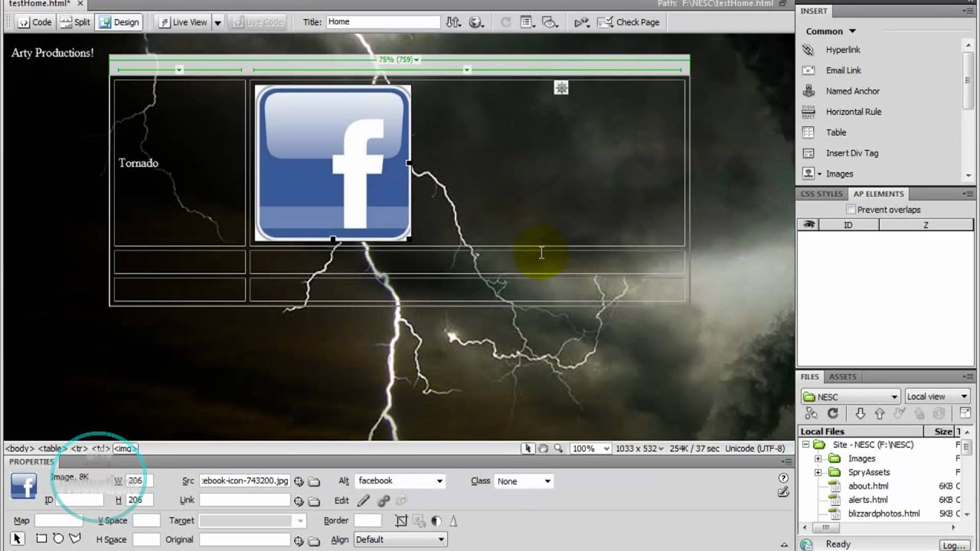Image resolution: width=980 pixels, height=551 pixels.
Task: Open the Live View options dropdown arrow
Action: [x=217, y=22]
